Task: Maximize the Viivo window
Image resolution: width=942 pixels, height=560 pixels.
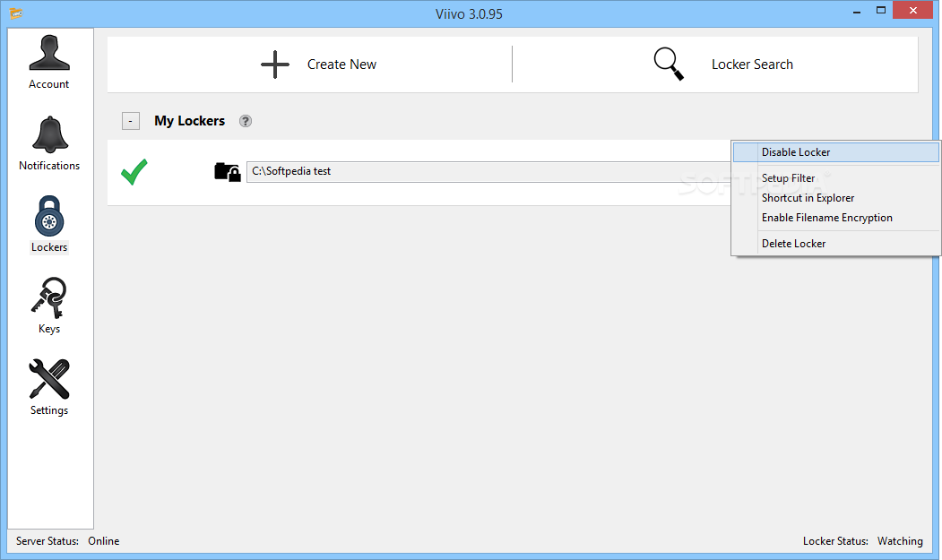Action: point(881,11)
